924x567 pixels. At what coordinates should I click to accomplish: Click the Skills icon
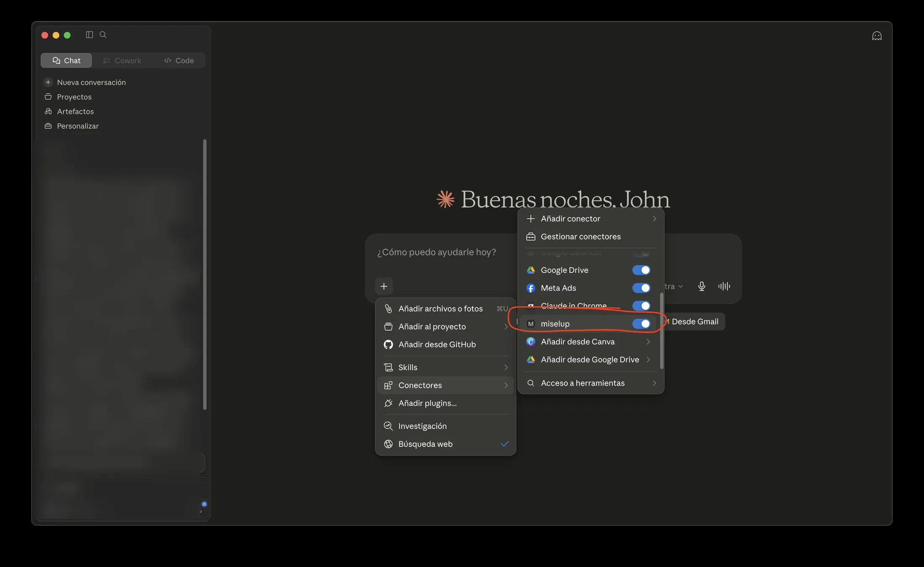point(388,367)
